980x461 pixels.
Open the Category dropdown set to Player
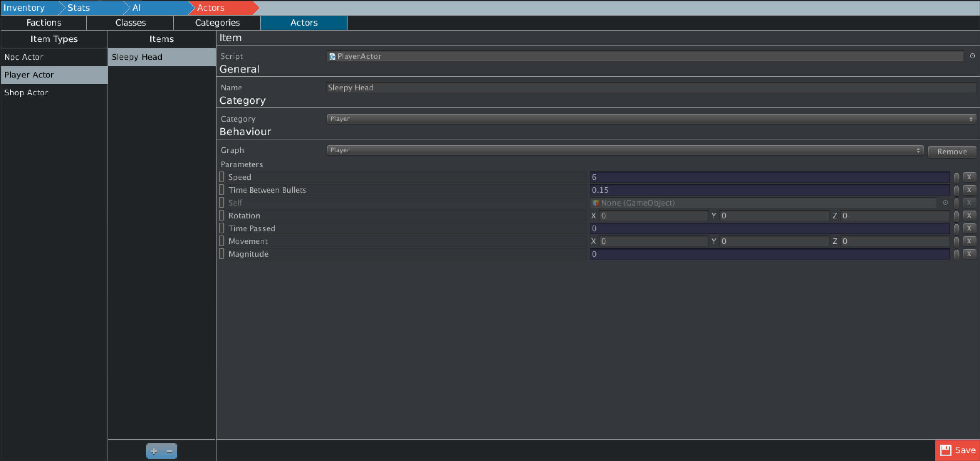651,119
